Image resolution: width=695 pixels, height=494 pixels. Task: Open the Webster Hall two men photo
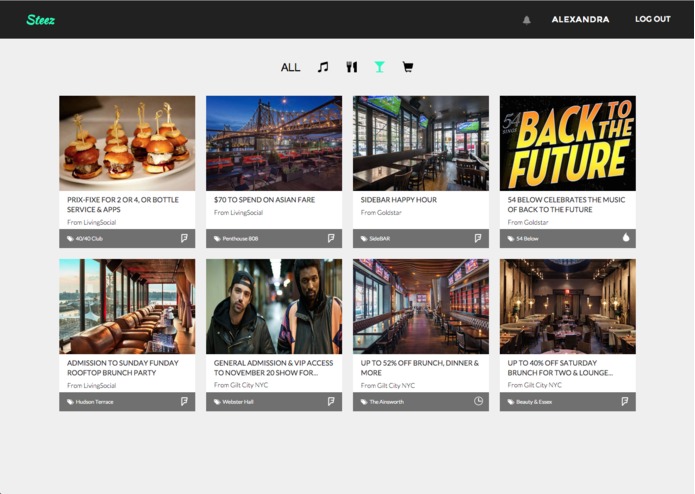(274, 307)
